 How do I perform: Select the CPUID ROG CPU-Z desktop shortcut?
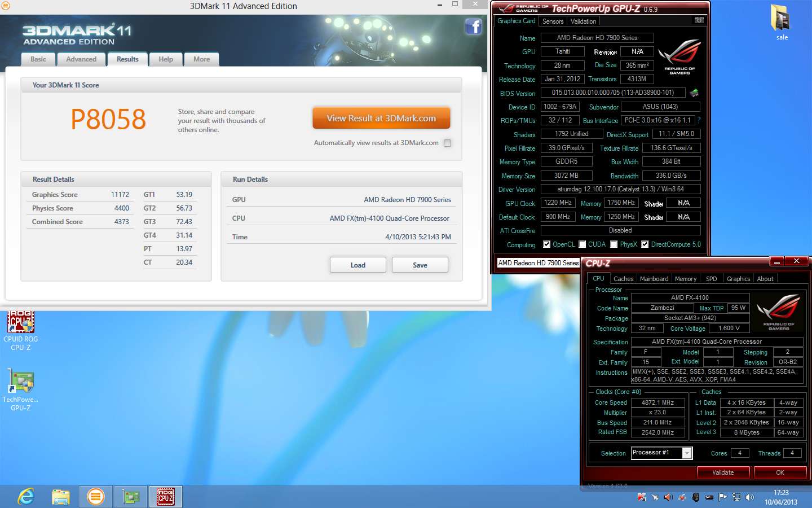click(x=21, y=331)
